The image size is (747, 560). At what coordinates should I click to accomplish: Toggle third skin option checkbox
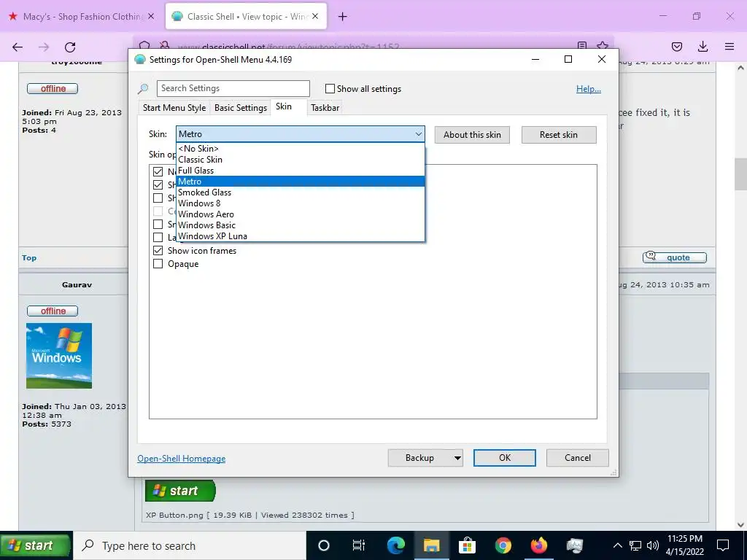158,198
